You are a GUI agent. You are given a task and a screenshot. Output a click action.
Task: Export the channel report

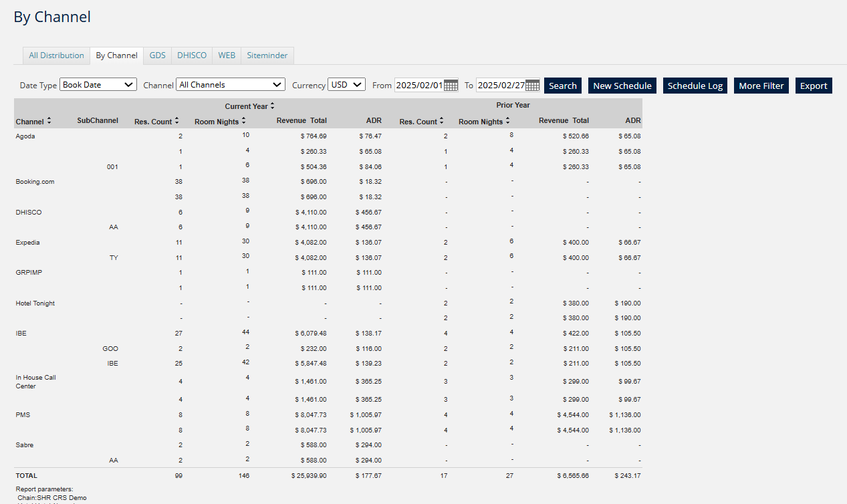pos(814,86)
